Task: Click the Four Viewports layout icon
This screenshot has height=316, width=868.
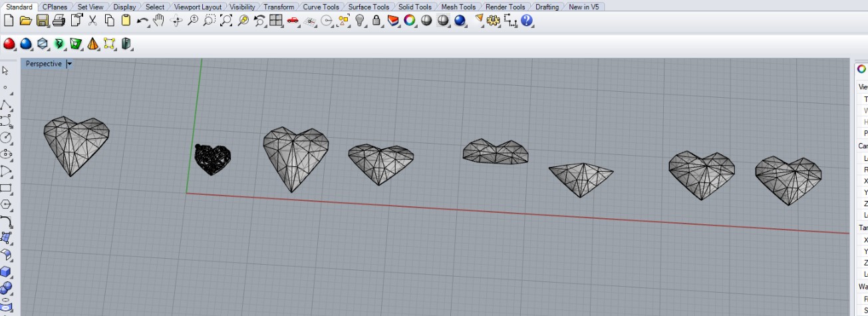Action: [x=276, y=21]
